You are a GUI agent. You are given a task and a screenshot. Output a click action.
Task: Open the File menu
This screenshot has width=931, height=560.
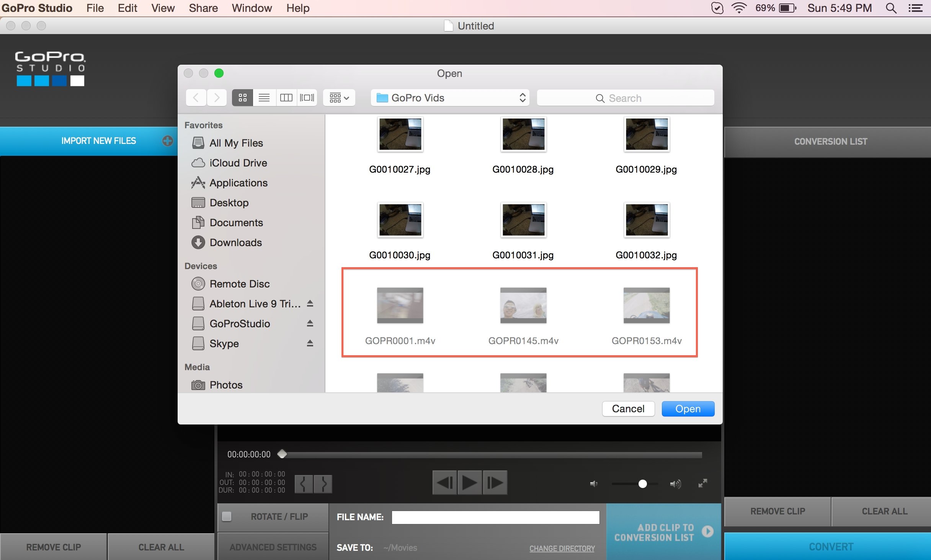coord(96,7)
